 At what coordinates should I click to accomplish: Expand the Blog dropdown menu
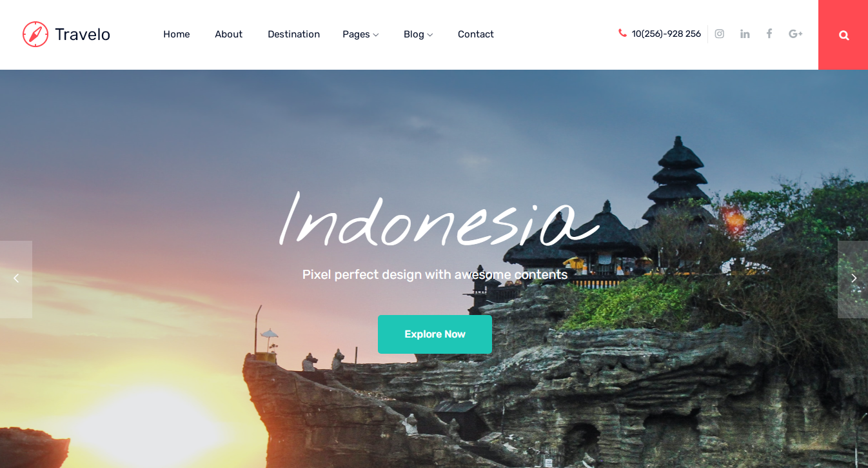(x=418, y=34)
